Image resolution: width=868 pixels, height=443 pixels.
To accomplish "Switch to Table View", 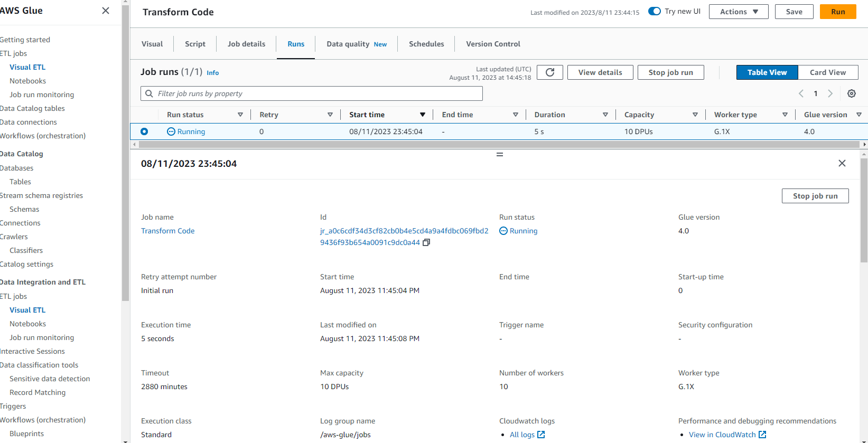I will (x=767, y=72).
